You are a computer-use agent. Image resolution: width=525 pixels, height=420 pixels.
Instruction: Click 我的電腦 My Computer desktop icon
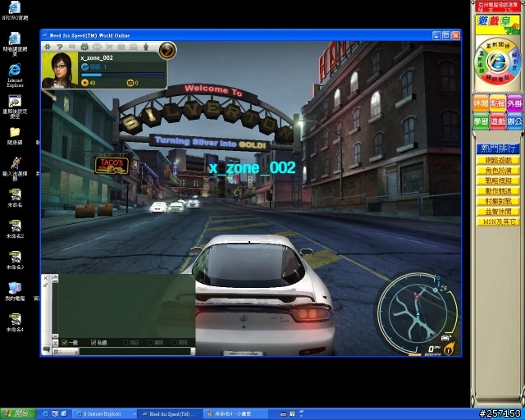click(x=15, y=291)
